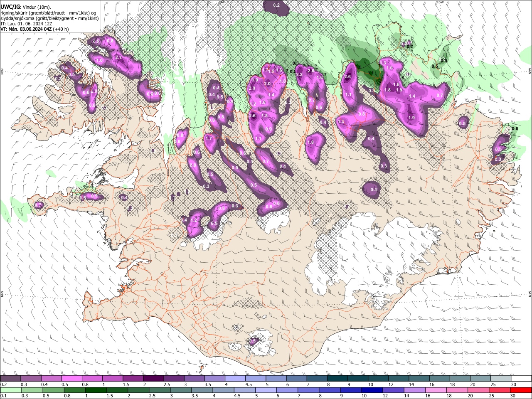
Task: Click the light grey 25–30 snow swatch
Action: click(x=501, y=379)
